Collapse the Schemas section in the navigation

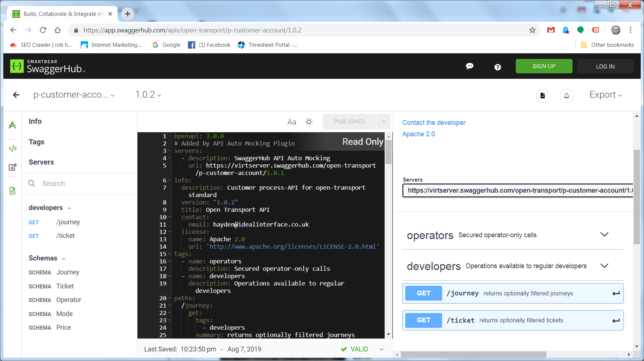point(64,259)
